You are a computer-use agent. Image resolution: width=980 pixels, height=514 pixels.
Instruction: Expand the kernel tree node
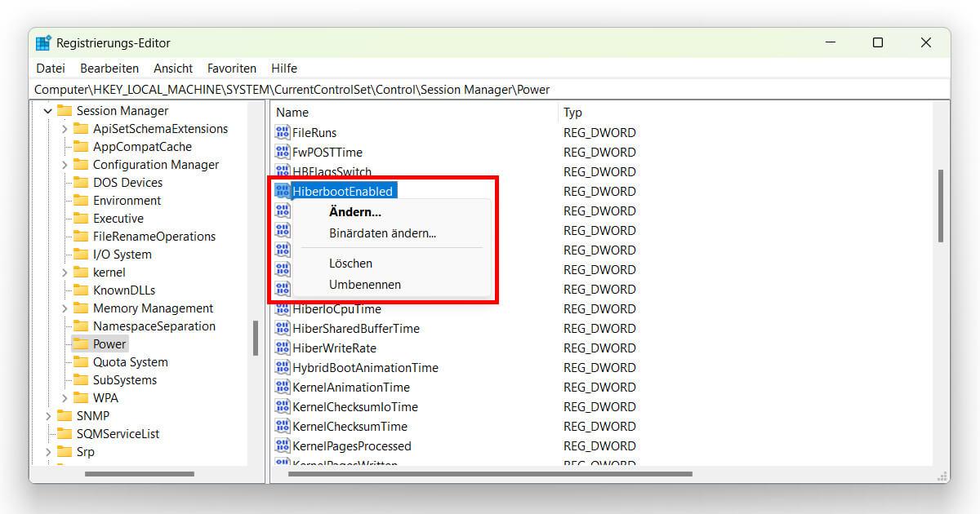click(x=64, y=272)
